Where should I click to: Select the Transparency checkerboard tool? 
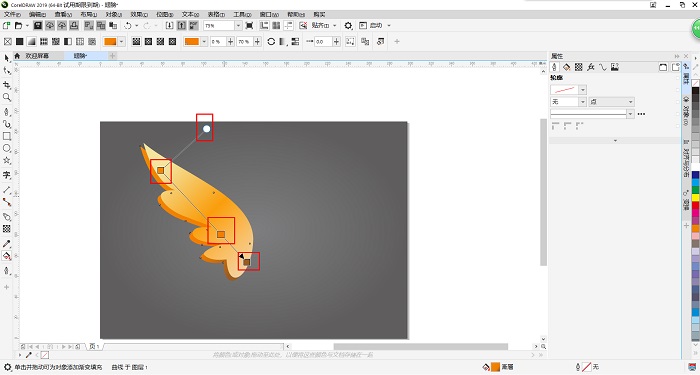click(7, 229)
